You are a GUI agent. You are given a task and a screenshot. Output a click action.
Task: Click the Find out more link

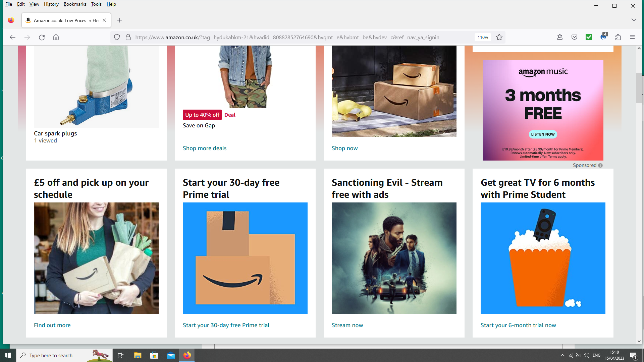pyautogui.click(x=52, y=325)
